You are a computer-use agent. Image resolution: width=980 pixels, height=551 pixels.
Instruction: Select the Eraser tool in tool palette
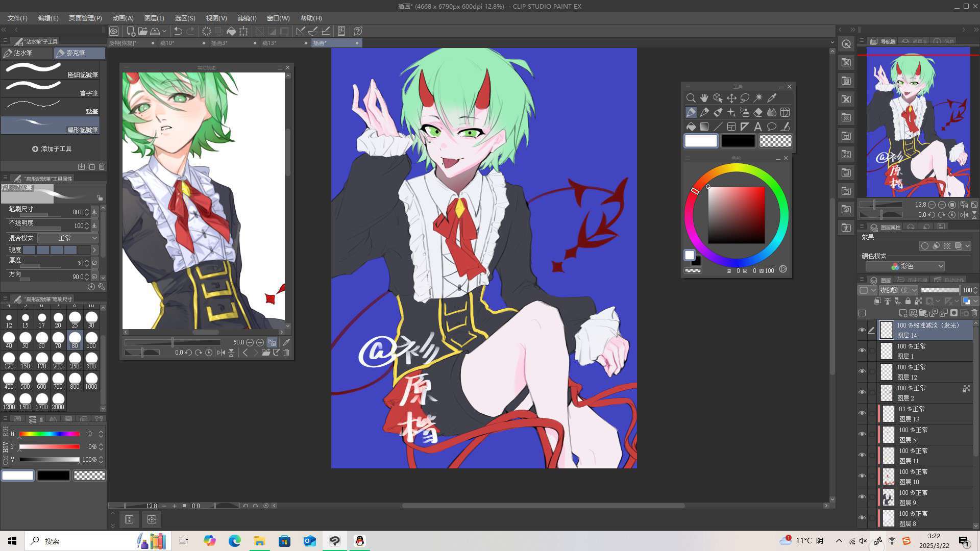758,112
